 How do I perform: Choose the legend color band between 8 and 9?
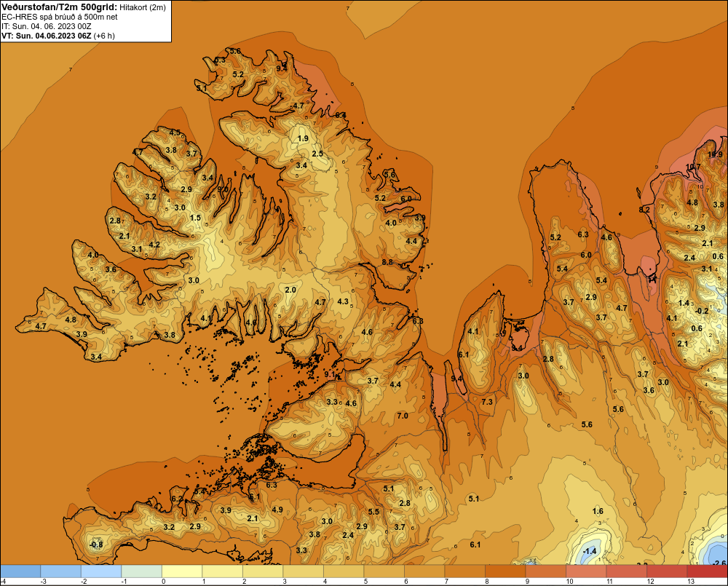coord(505,571)
